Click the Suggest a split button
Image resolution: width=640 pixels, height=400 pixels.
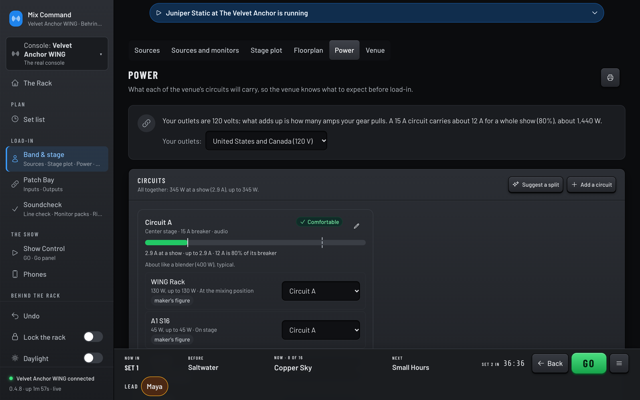click(x=536, y=184)
